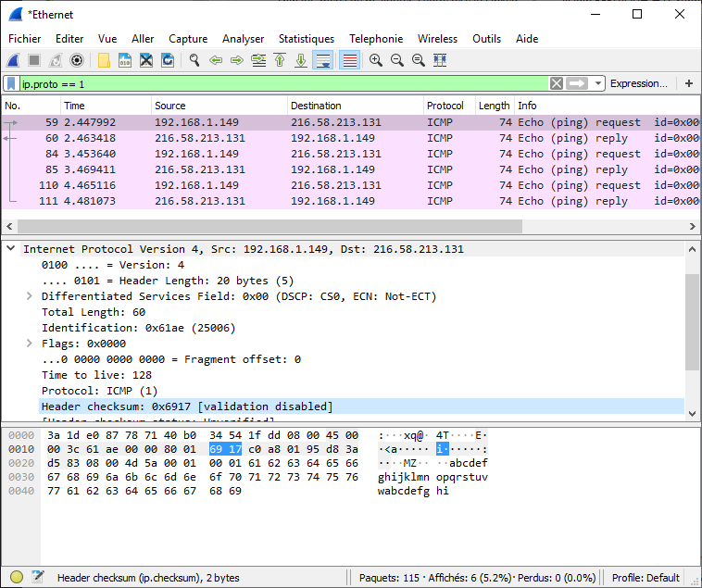The image size is (702, 588).
Task: Open the Editer menu
Action: click(x=69, y=39)
